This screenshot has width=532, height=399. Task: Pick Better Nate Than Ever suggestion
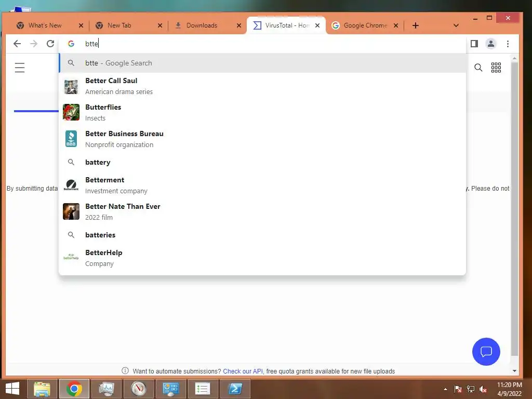tap(262, 212)
